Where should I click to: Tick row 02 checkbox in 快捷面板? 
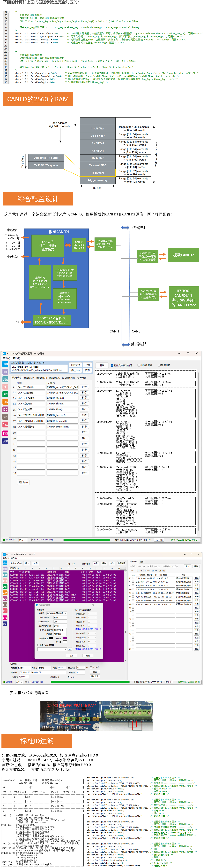point(133,582)
